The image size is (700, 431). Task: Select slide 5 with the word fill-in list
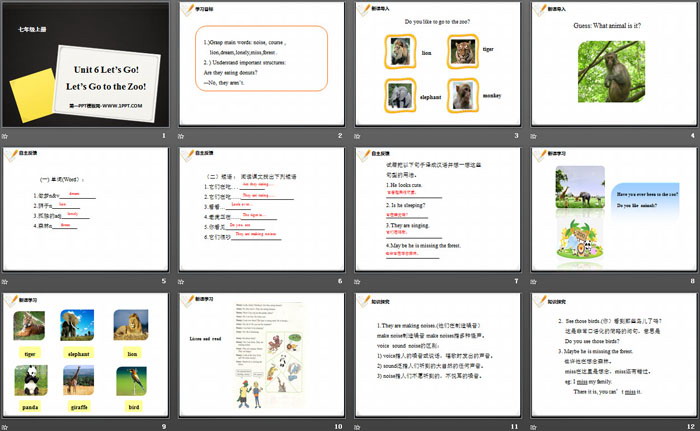(x=86, y=209)
